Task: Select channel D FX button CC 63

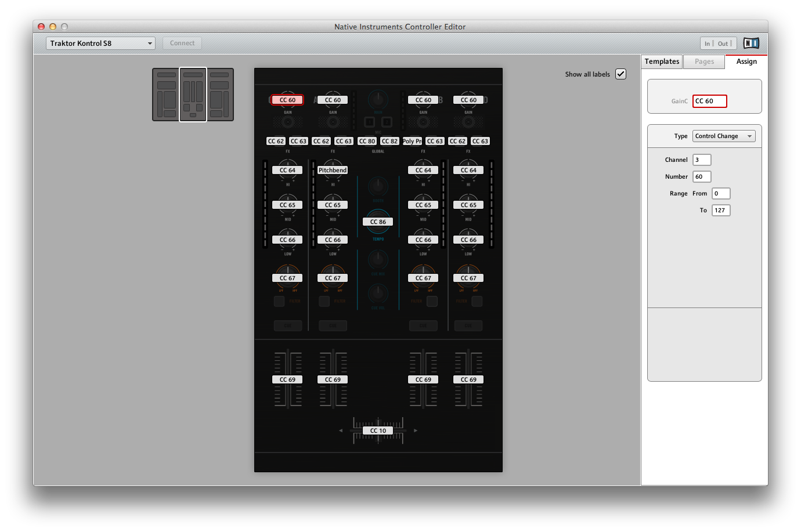Action: pyautogui.click(x=480, y=141)
